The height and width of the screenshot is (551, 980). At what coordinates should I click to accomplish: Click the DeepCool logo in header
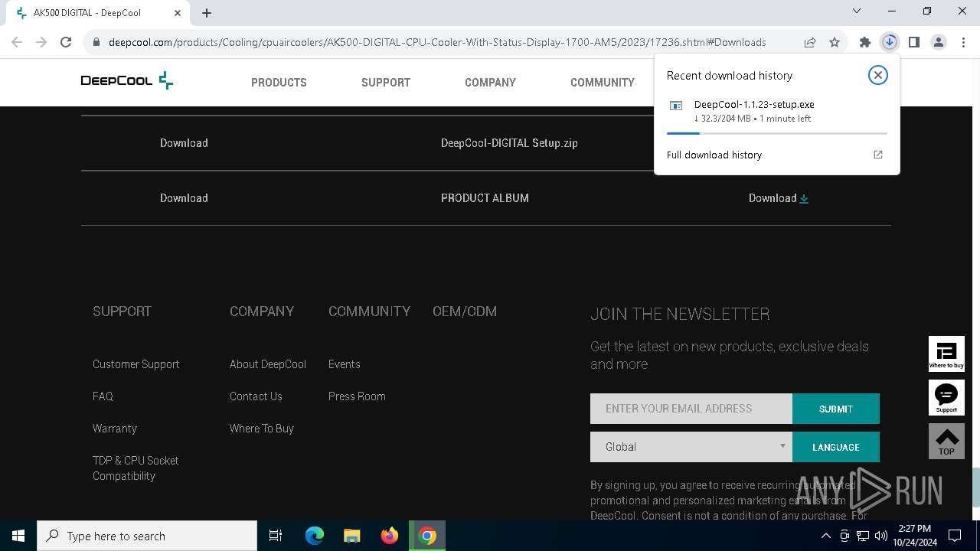[127, 80]
